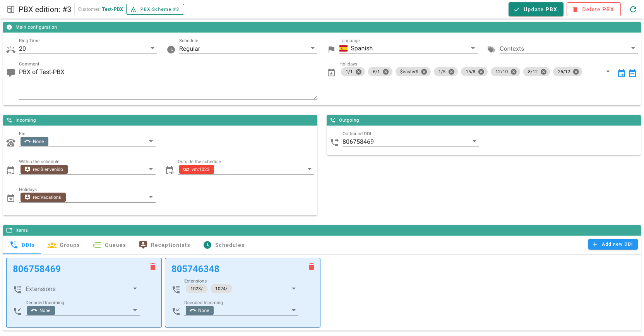Image resolution: width=644 pixels, height=336 pixels.
Task: Remove the 15/8 holiday chip
Action: click(x=481, y=72)
